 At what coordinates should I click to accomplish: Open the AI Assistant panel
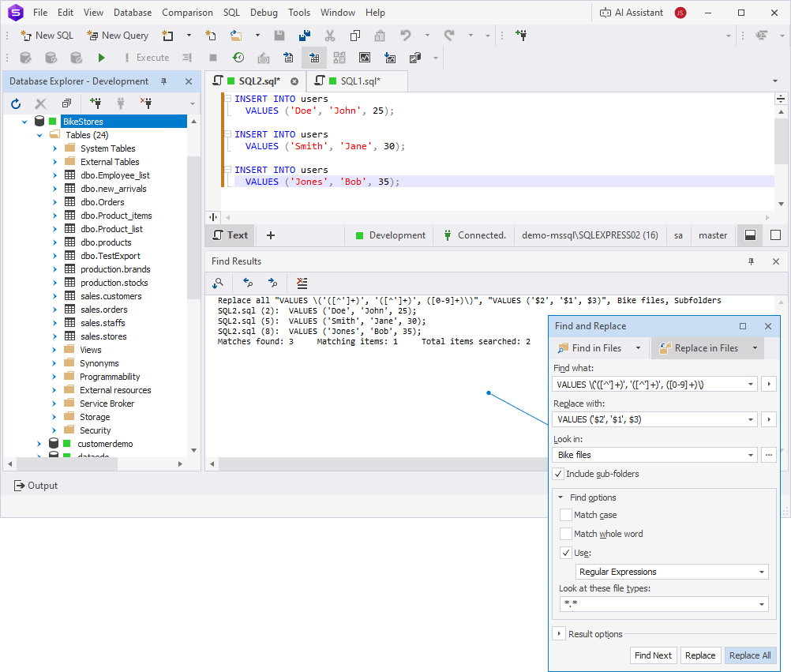click(631, 13)
